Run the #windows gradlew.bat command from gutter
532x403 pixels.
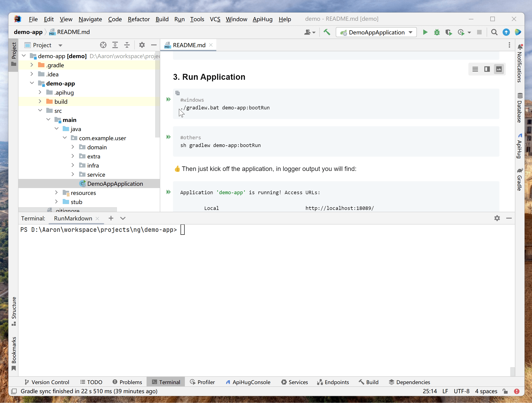[168, 100]
